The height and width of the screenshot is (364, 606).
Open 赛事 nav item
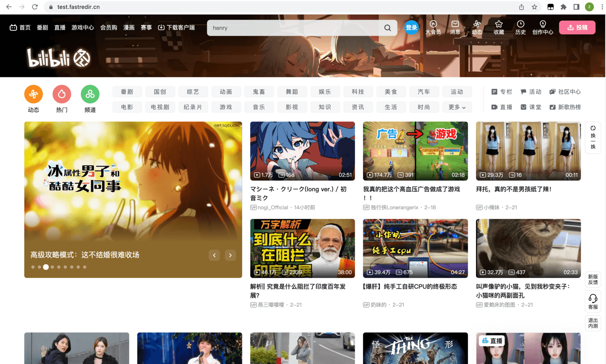tap(146, 27)
